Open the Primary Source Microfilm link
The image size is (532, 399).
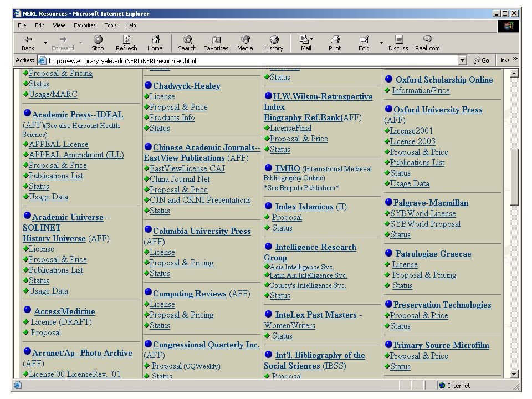point(441,345)
